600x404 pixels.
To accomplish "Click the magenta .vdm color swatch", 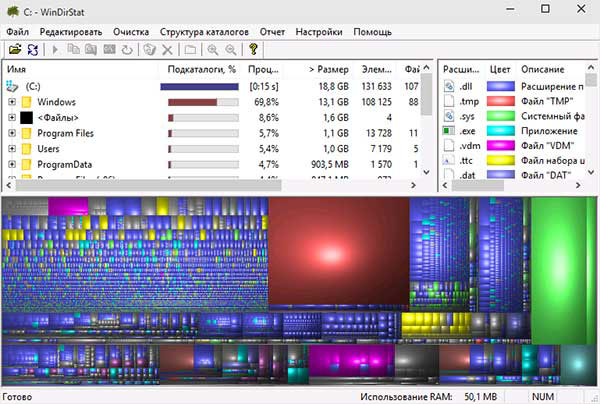I will [500, 145].
